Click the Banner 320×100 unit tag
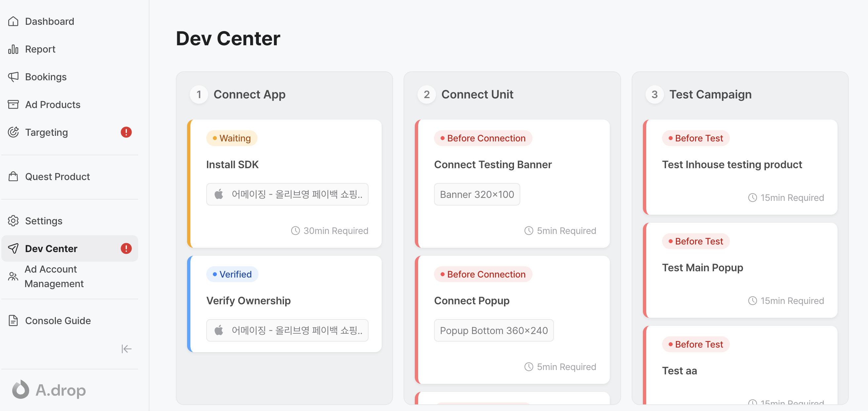This screenshot has width=868, height=411. (477, 194)
